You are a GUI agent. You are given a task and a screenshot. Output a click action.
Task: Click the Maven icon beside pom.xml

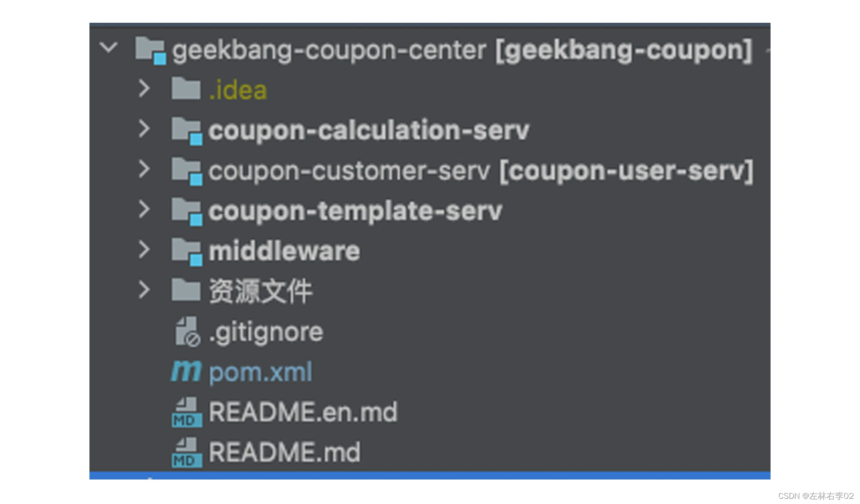[x=186, y=371]
